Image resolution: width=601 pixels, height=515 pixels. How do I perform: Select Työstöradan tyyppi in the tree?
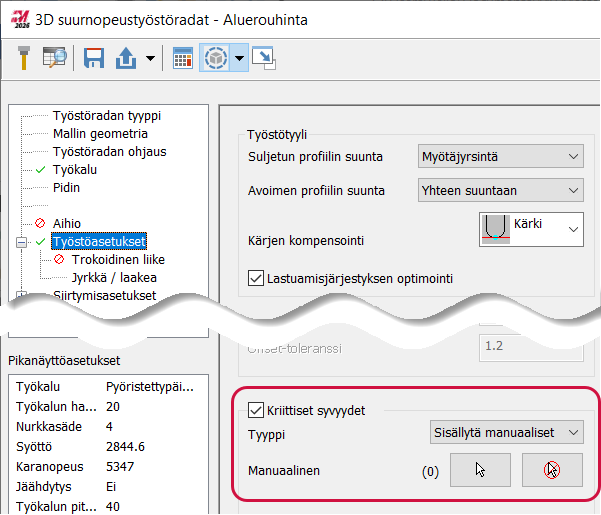click(107, 115)
